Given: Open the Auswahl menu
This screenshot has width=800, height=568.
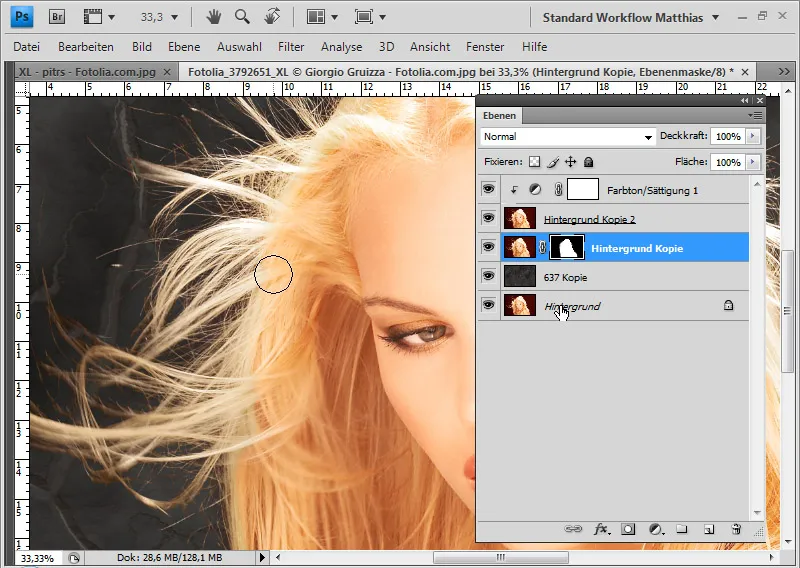Looking at the screenshot, I should click(239, 47).
